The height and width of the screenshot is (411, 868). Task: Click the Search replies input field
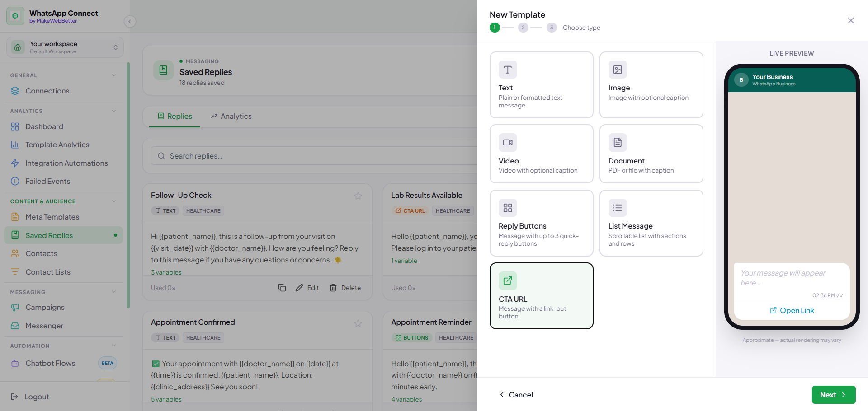[314, 156]
